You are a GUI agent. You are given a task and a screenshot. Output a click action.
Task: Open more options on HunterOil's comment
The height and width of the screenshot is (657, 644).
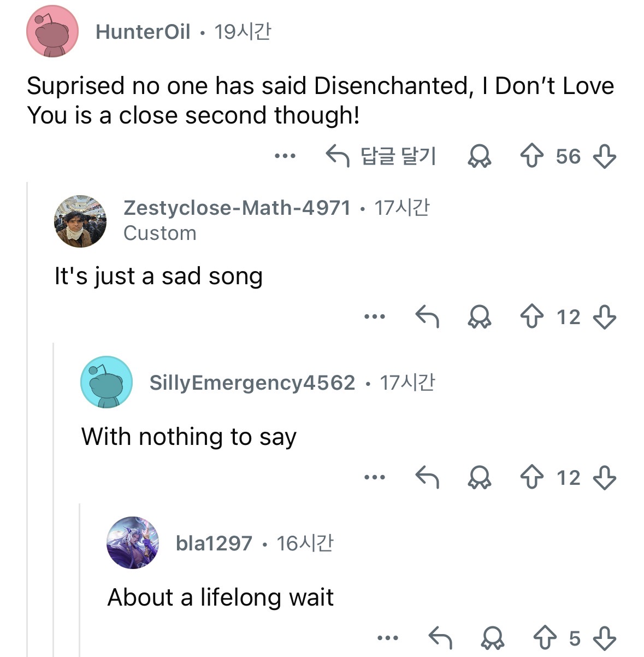(x=285, y=156)
